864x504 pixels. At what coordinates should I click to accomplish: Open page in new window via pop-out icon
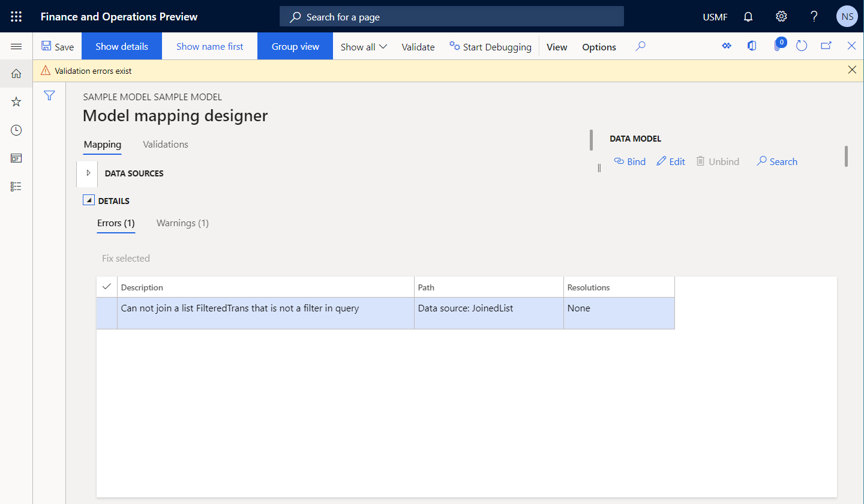coord(826,45)
